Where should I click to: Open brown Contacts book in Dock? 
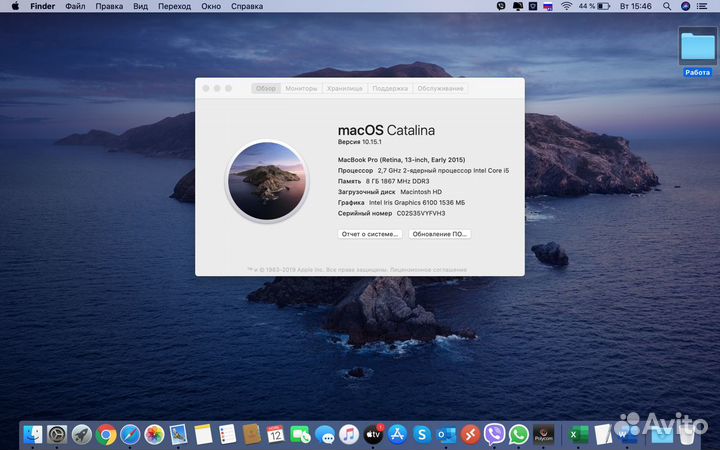point(252,434)
